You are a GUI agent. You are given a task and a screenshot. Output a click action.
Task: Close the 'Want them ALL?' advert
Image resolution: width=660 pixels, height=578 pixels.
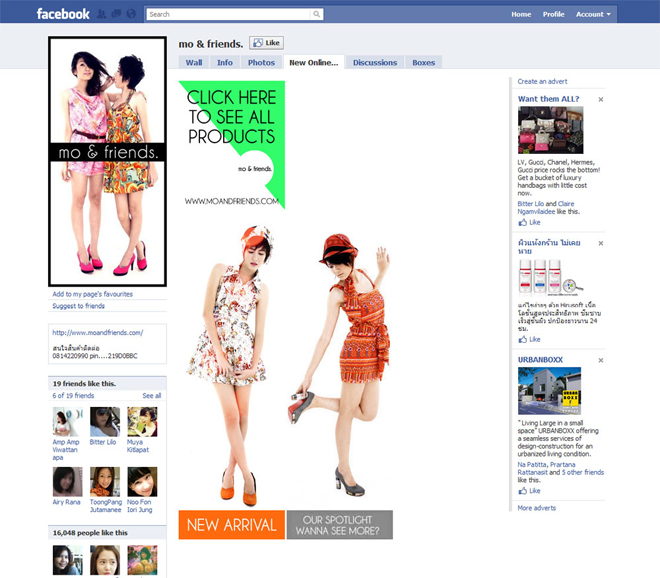pos(601,99)
